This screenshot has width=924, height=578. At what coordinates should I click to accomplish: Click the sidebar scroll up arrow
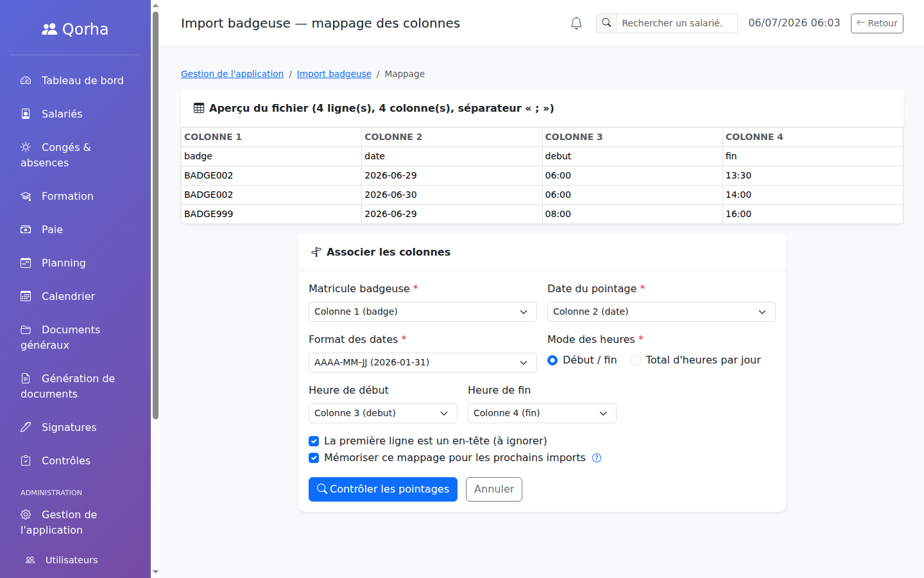[x=155, y=5]
